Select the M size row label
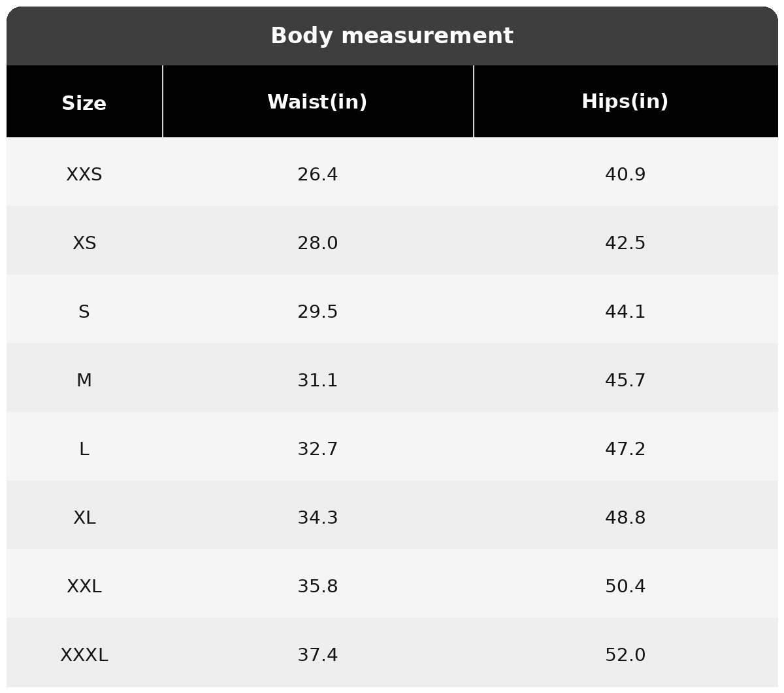 (x=84, y=380)
